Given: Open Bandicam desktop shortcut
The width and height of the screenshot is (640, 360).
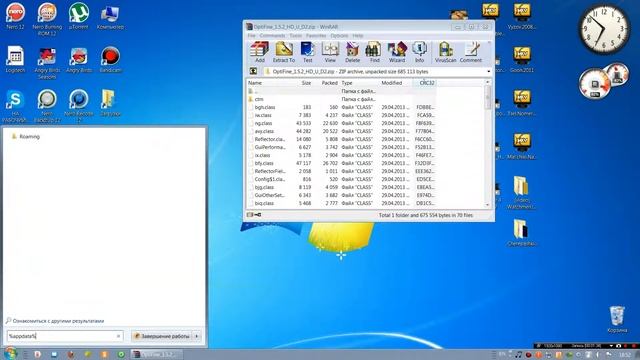Looking at the screenshot, I should click(110, 60).
